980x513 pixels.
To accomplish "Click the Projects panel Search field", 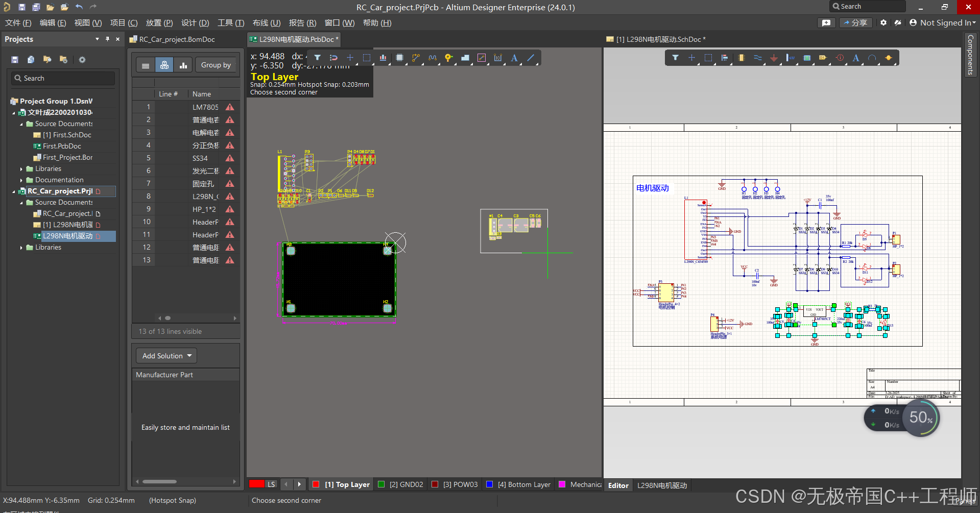I will coord(63,78).
